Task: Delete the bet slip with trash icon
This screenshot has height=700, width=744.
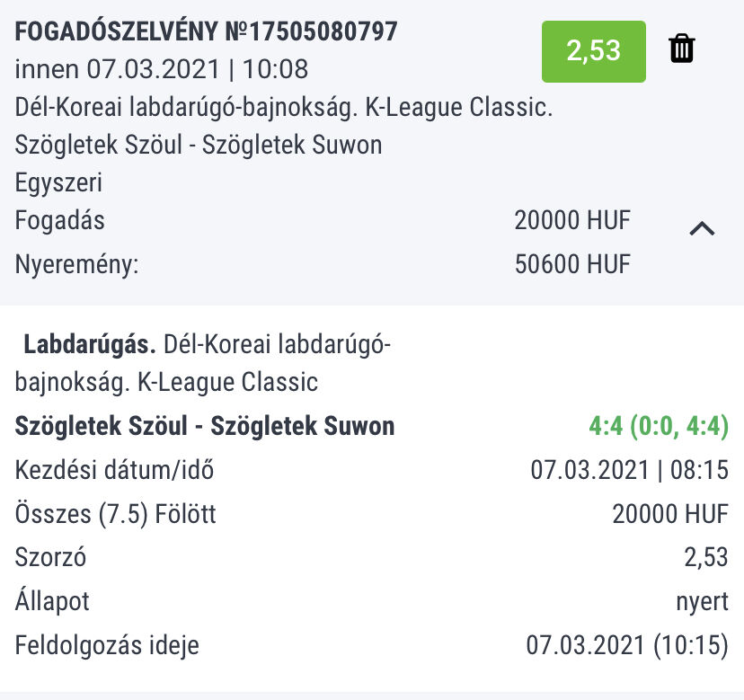Action: pos(682,49)
